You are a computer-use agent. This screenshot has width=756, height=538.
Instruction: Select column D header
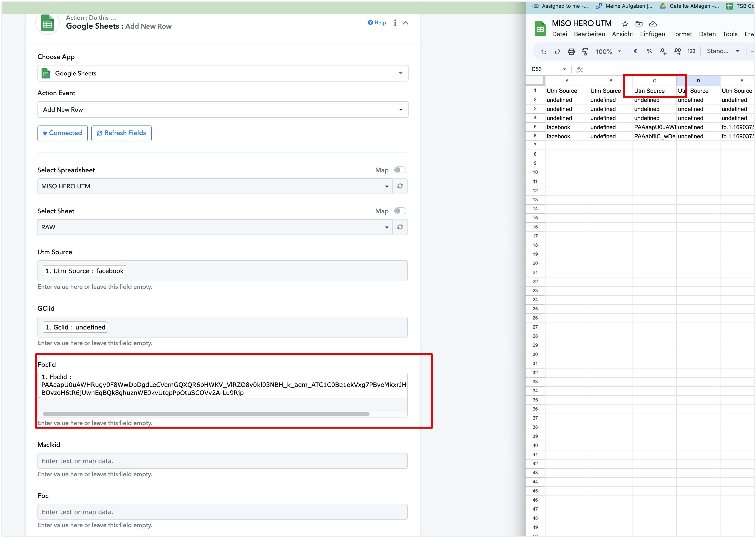698,80
